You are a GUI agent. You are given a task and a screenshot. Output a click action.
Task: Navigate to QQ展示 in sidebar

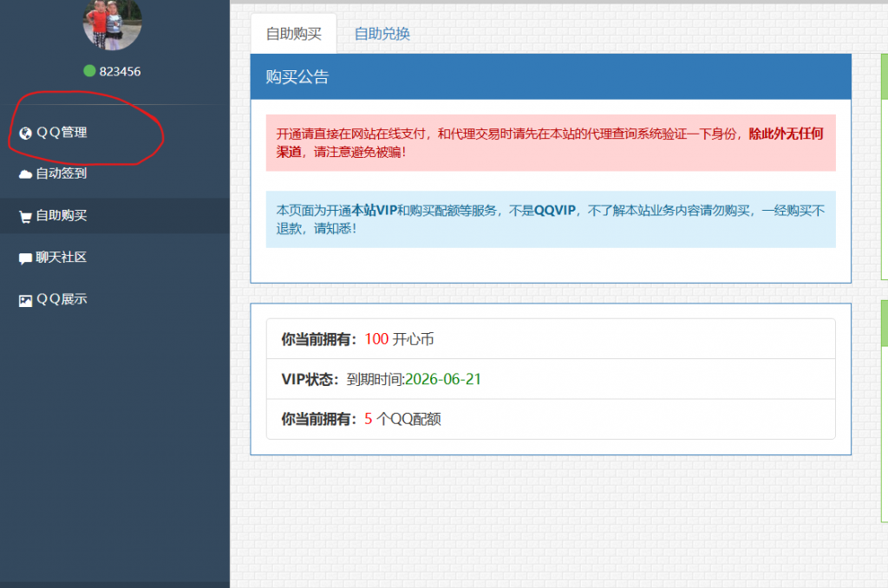pos(62,299)
